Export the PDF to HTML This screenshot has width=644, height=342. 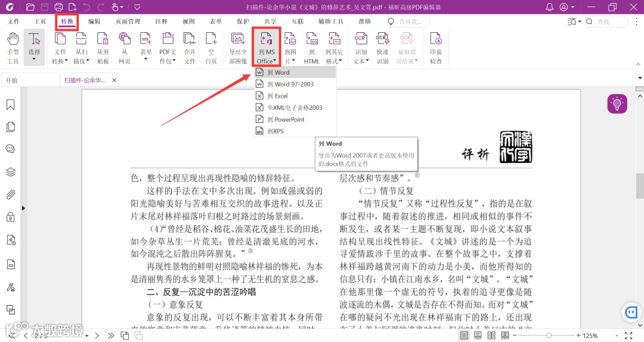click(312, 48)
